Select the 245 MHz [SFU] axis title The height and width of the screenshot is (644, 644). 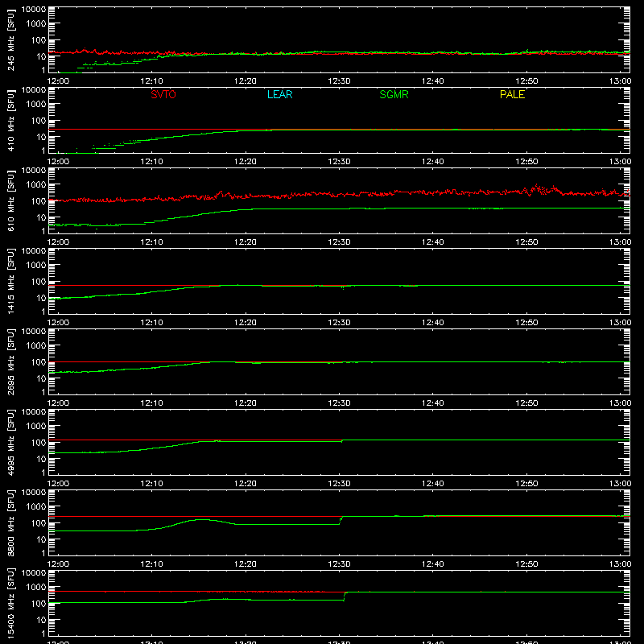coord(10,39)
